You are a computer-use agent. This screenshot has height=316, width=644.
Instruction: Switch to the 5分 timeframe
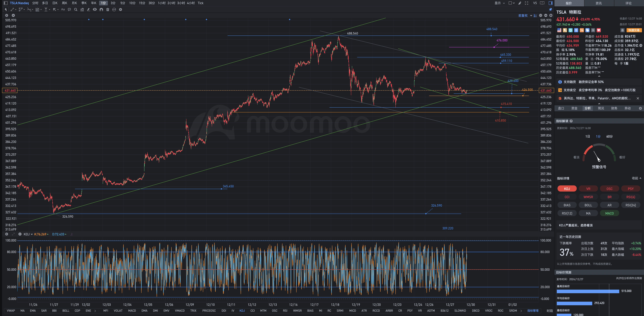(123, 3)
